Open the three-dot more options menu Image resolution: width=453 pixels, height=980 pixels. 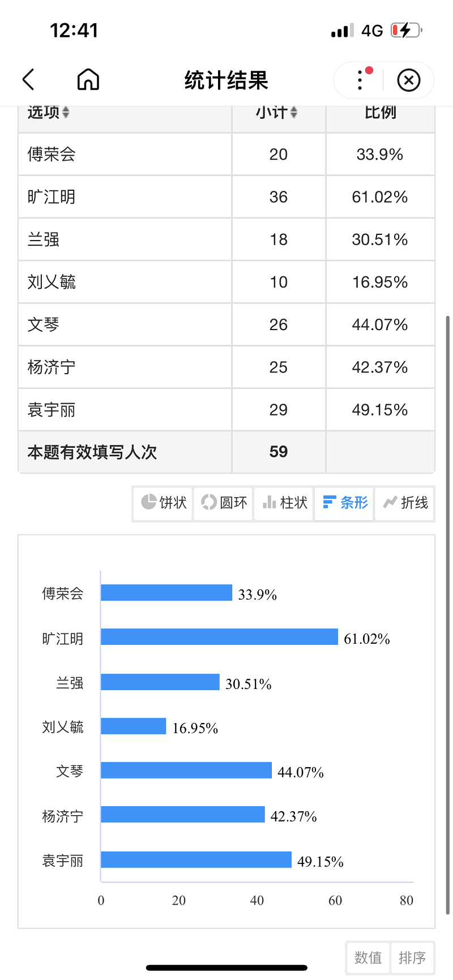pyautogui.click(x=360, y=80)
